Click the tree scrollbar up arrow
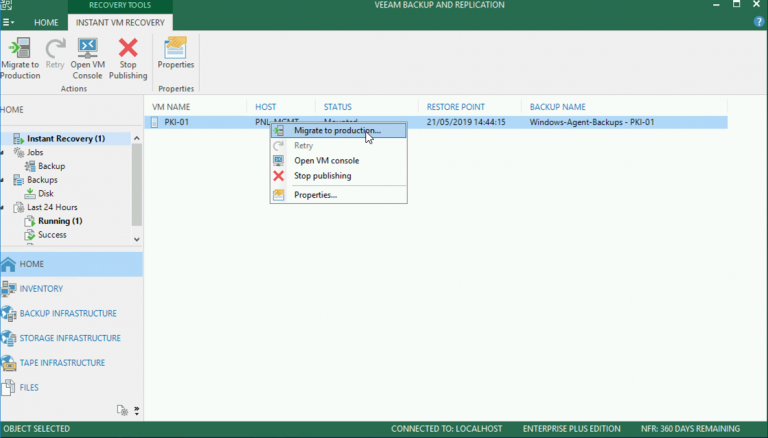 coord(137,138)
